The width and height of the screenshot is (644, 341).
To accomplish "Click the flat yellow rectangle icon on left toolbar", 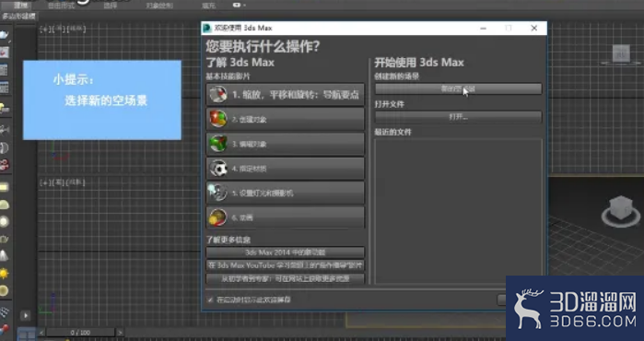I will [x=4, y=187].
